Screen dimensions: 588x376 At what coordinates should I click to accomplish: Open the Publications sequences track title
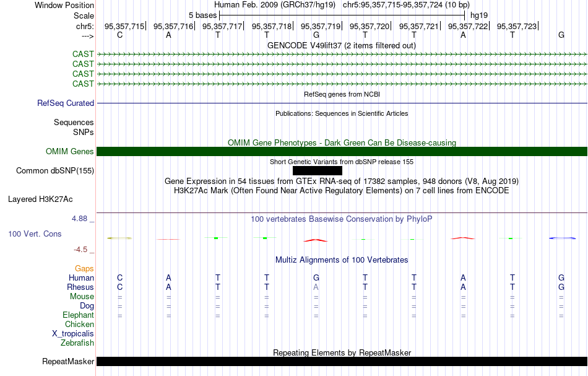342,113
